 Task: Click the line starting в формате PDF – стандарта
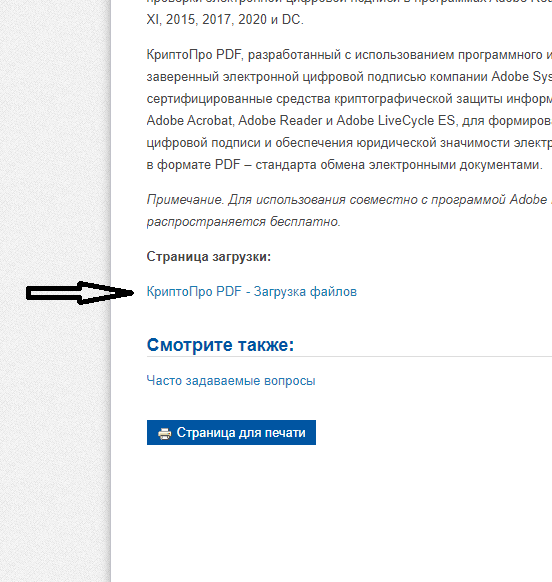[344, 164]
